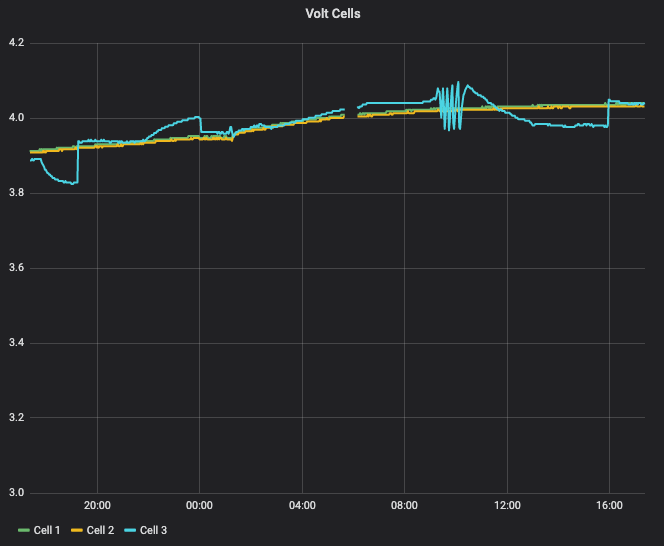The image size is (664, 546).
Task: Click the 00:00 time axis label
Action: point(199,505)
